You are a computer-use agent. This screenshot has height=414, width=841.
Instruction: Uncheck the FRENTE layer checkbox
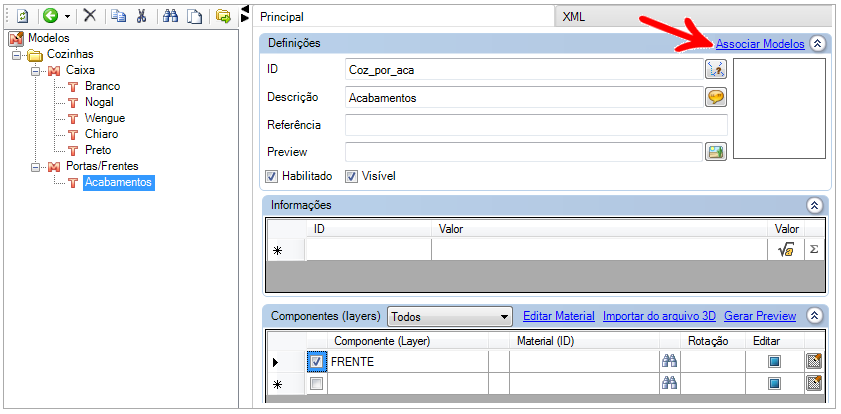pyautogui.click(x=316, y=362)
